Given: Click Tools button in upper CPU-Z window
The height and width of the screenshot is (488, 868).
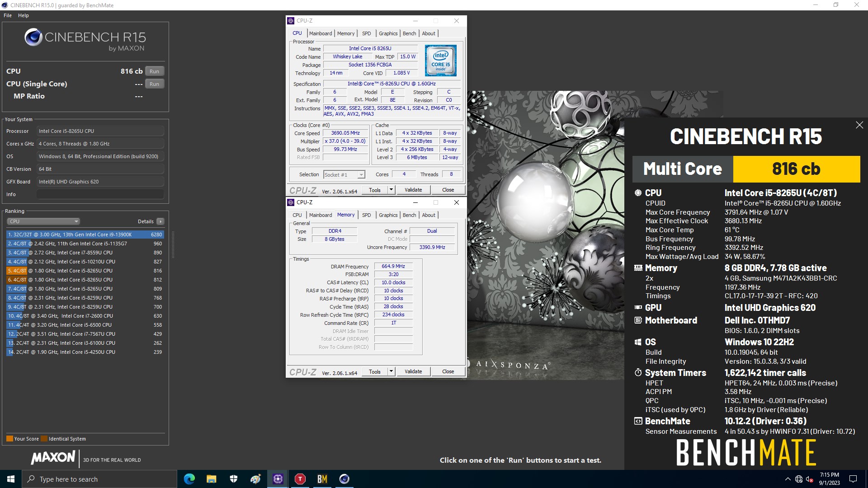Looking at the screenshot, I should pyautogui.click(x=375, y=190).
